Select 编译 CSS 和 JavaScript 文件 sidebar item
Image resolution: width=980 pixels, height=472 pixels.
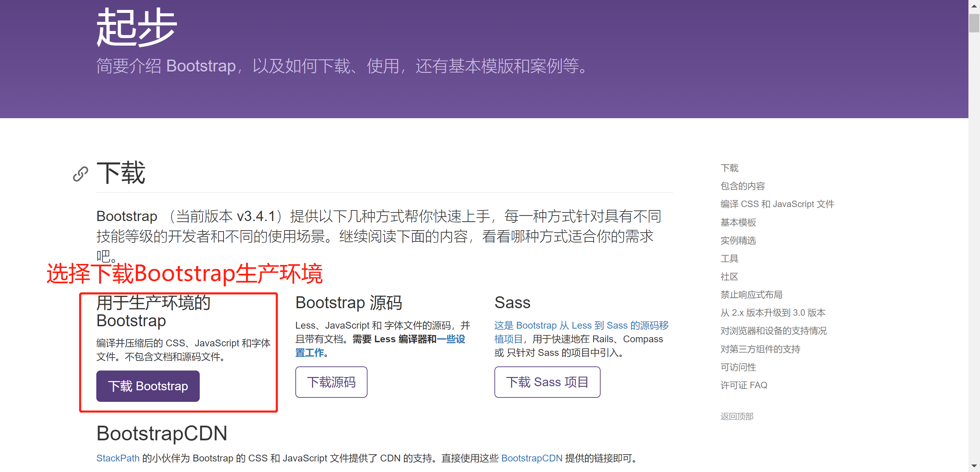click(777, 204)
